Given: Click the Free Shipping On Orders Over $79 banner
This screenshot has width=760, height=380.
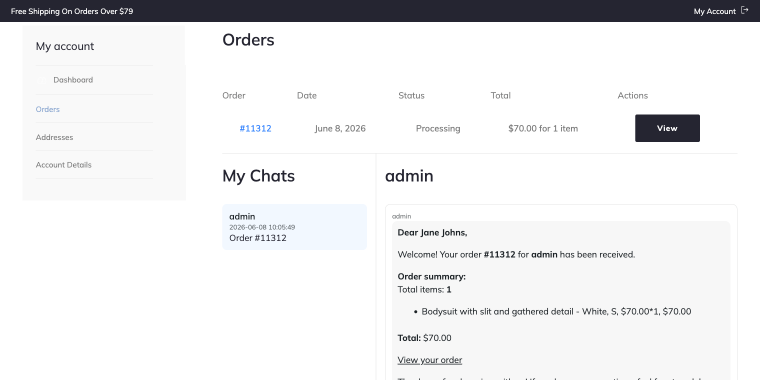Looking at the screenshot, I should tap(72, 11).
